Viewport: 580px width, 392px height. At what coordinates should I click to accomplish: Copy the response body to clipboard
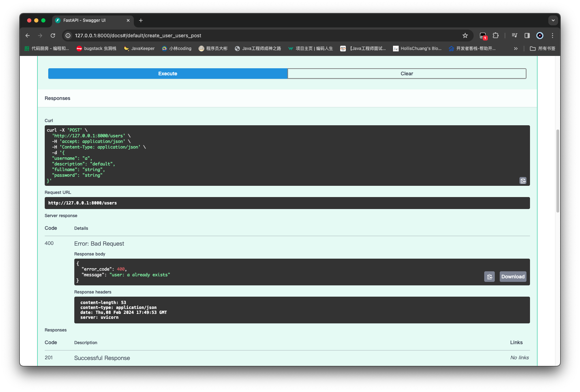point(489,277)
